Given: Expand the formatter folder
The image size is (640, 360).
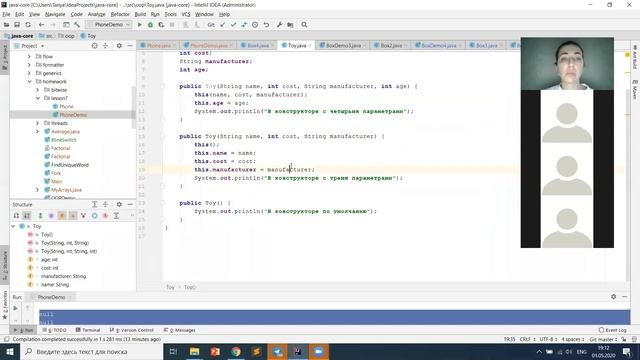Looking at the screenshot, I should (x=29, y=64).
